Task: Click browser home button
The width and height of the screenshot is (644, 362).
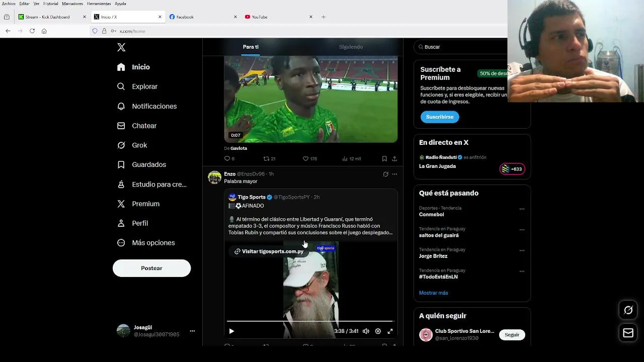Action: (x=44, y=31)
